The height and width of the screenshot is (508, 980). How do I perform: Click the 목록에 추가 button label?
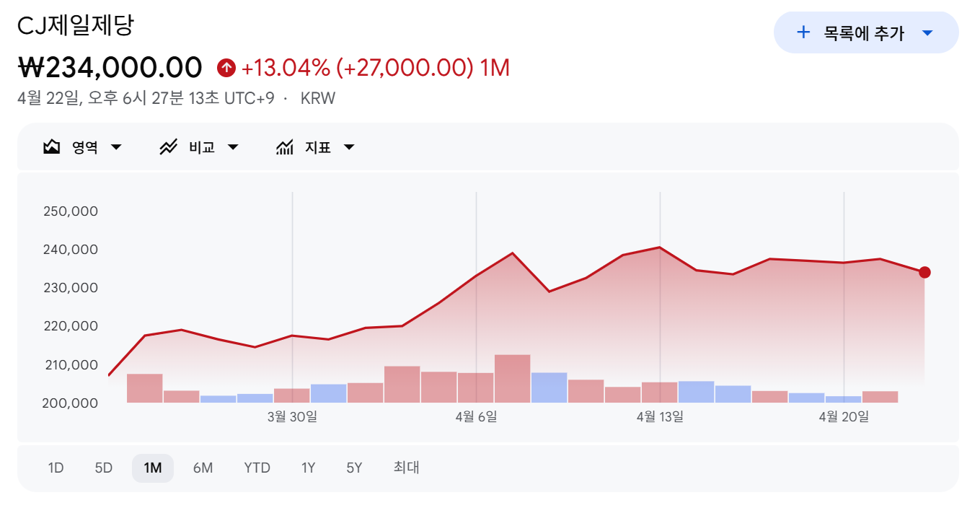point(864,32)
